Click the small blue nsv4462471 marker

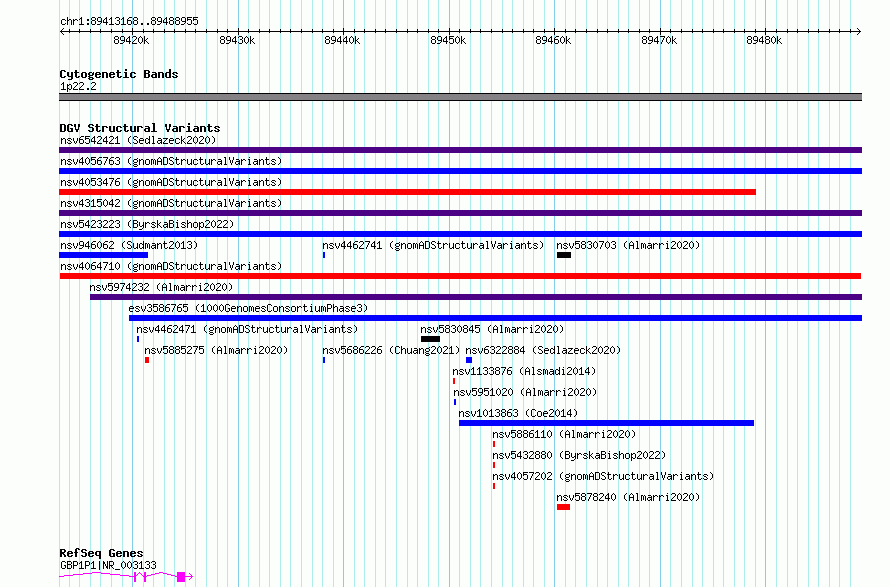138,339
